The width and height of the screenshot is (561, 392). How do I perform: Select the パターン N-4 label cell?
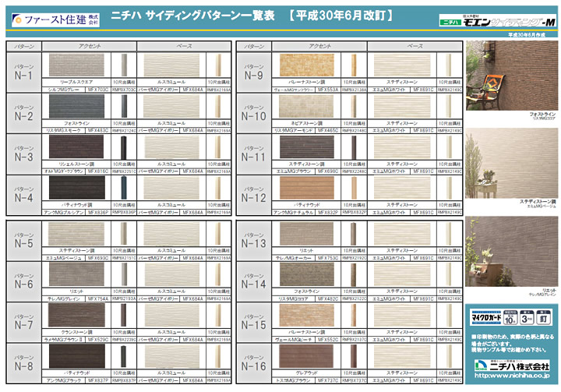(24, 195)
